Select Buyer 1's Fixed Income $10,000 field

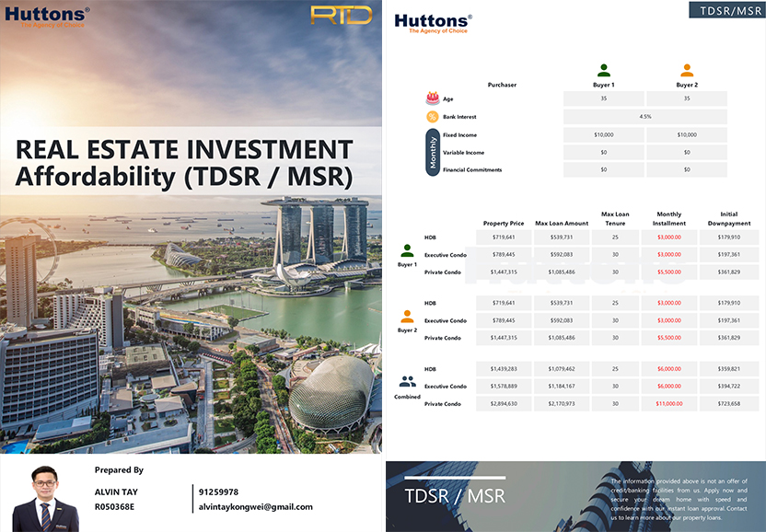(x=604, y=134)
